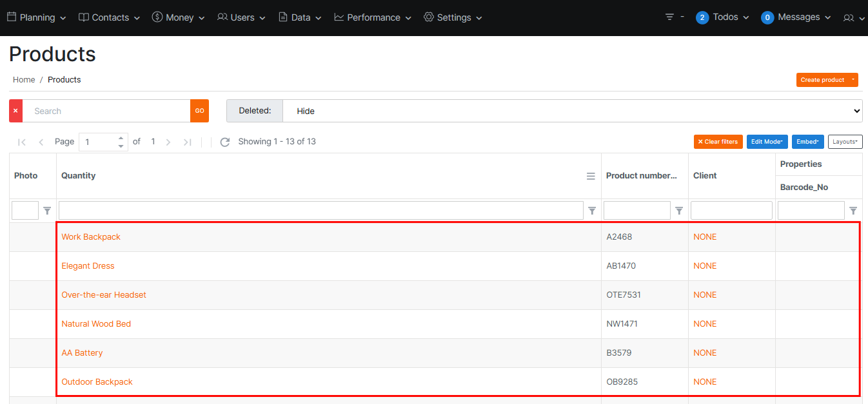Click the red clear search X button

point(15,111)
